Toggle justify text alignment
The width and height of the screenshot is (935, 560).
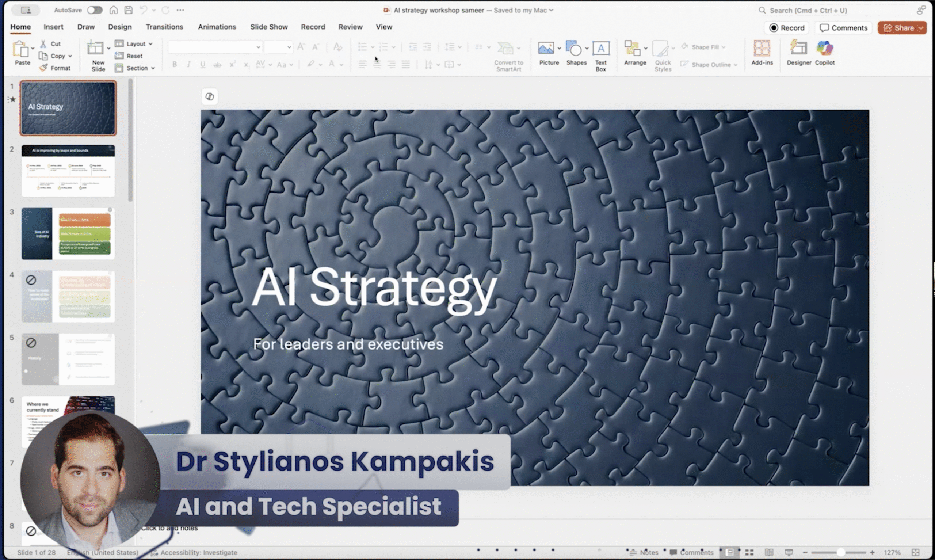[x=405, y=65]
